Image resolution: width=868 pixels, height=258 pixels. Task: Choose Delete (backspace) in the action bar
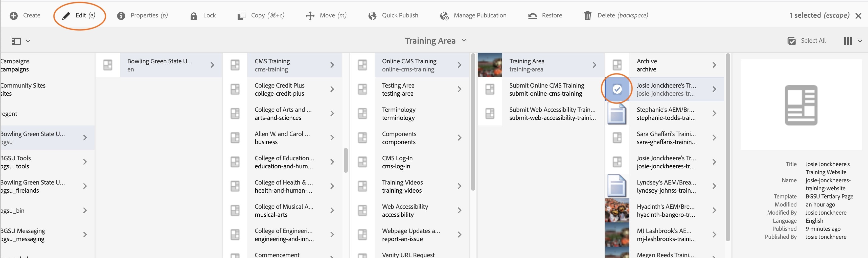click(x=616, y=15)
